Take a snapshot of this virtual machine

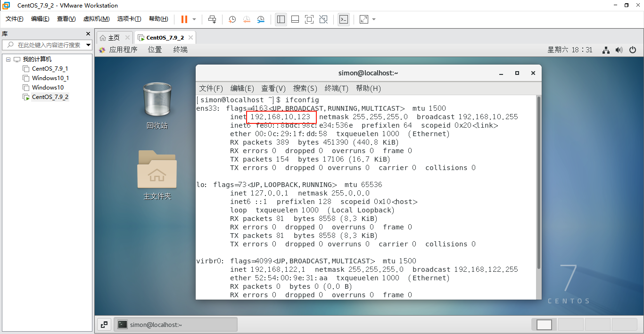point(232,19)
